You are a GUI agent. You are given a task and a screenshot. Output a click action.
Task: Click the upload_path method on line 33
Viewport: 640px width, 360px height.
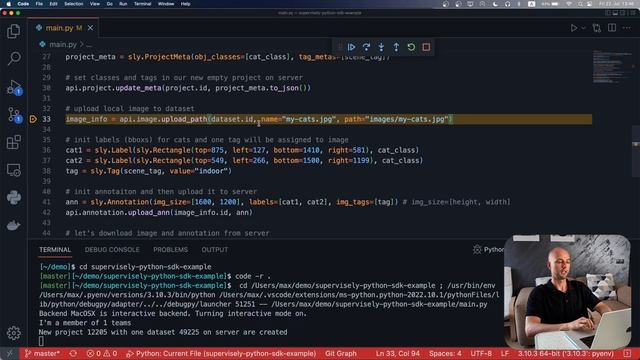tap(184, 119)
